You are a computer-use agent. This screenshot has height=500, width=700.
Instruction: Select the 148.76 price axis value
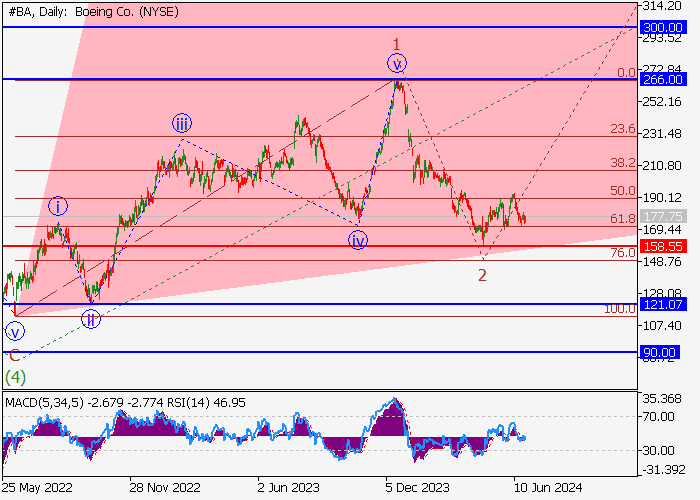click(x=662, y=262)
